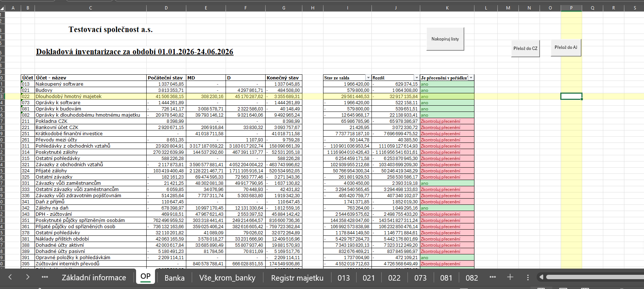Select the Pokladna CZK cell

[91, 121]
